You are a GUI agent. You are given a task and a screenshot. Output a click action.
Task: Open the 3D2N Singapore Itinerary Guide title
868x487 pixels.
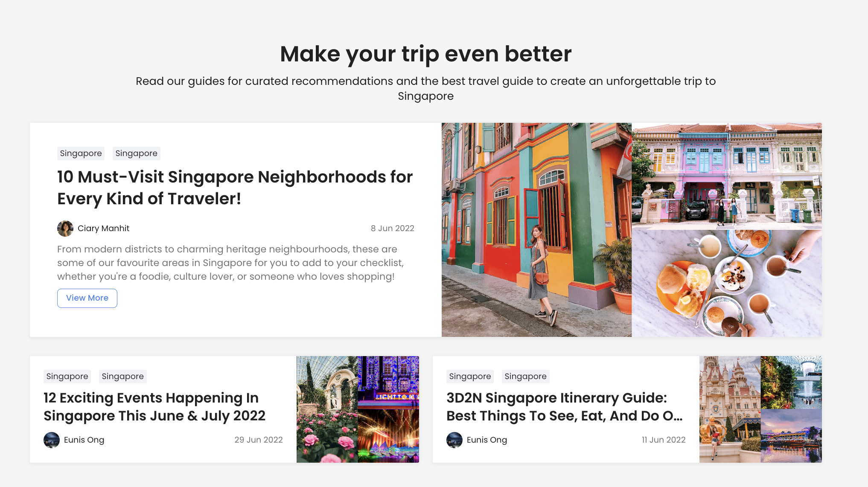(x=565, y=407)
